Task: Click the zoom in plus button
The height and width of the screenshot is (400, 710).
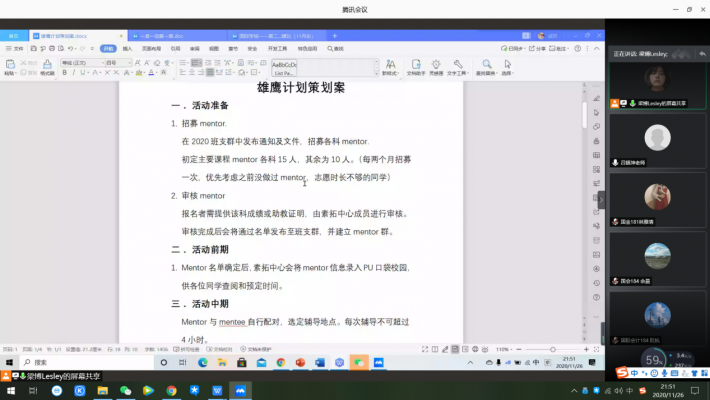Action: pyautogui.click(x=586, y=349)
